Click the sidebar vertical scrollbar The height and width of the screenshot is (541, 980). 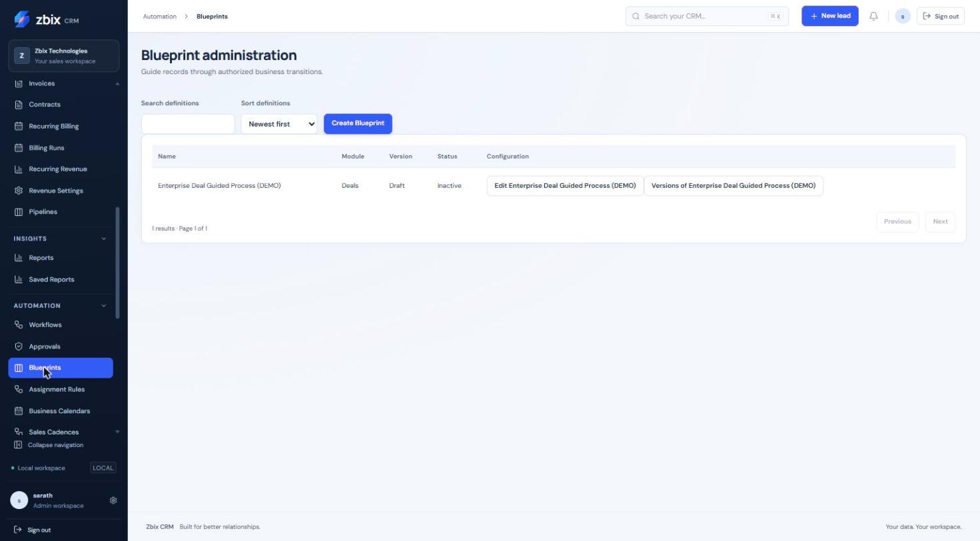(118, 263)
